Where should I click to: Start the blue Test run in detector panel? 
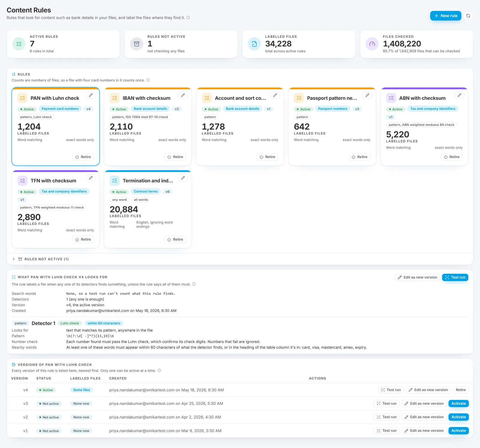click(x=455, y=277)
